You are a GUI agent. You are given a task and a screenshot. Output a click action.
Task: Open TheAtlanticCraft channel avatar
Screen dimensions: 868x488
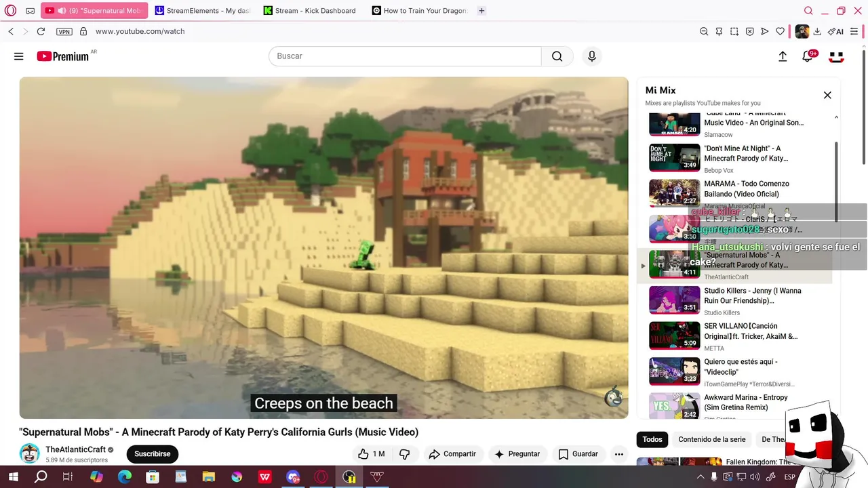coord(29,453)
